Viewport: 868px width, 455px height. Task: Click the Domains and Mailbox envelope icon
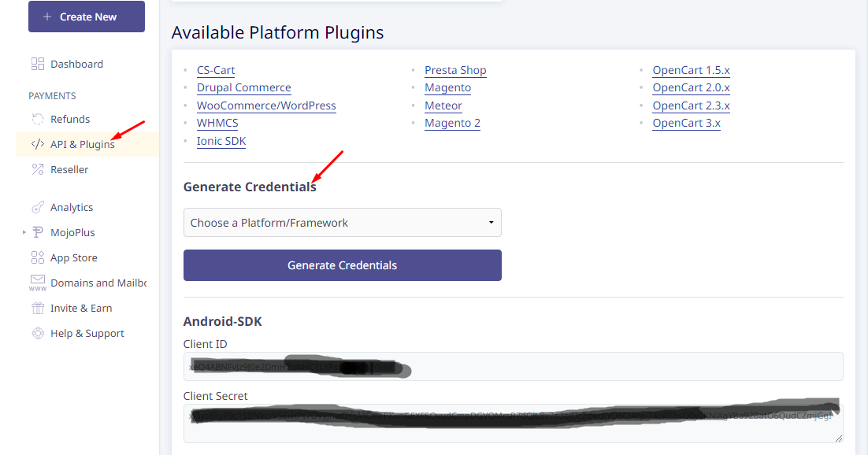(37, 282)
